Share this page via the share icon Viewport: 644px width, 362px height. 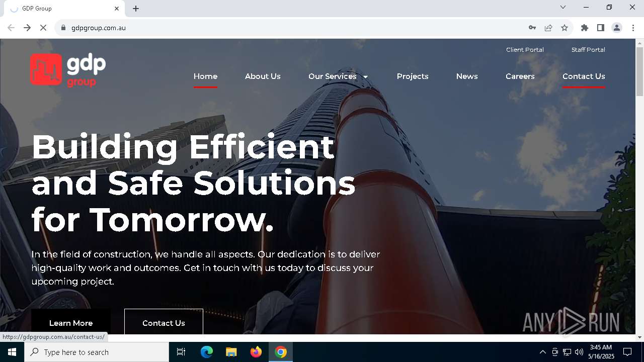pos(548,28)
